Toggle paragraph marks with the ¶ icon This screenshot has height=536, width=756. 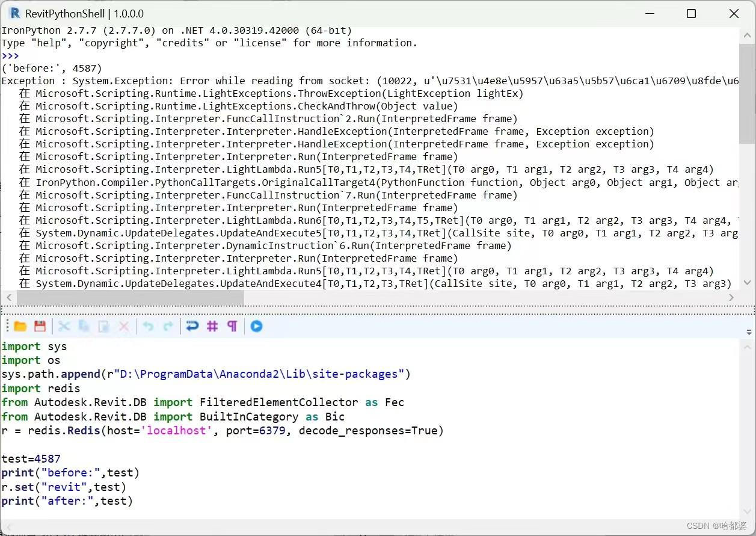click(x=232, y=325)
